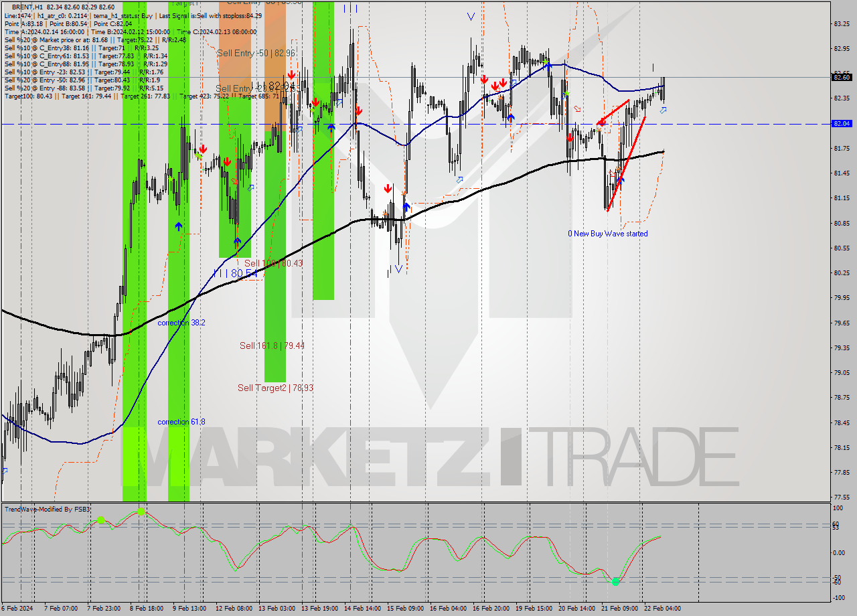
Task: Click the '21 Feb 09:00' time label
Action: point(620,609)
